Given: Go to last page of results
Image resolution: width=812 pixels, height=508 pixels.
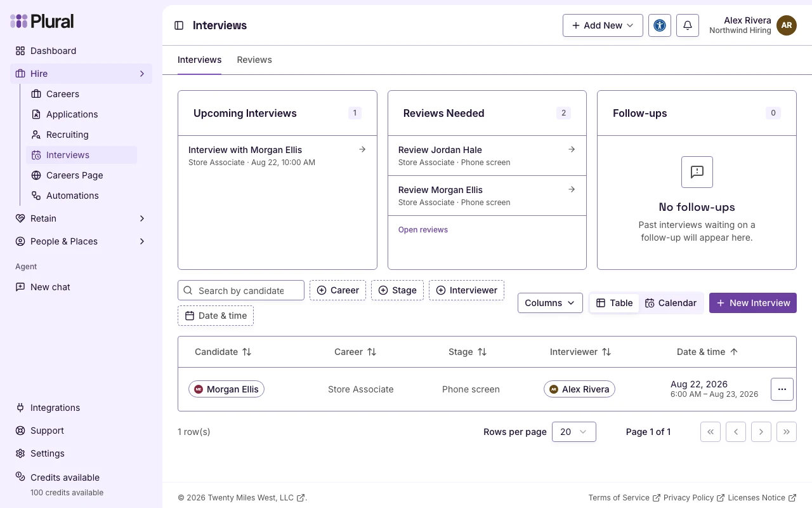Looking at the screenshot, I should click(x=787, y=432).
